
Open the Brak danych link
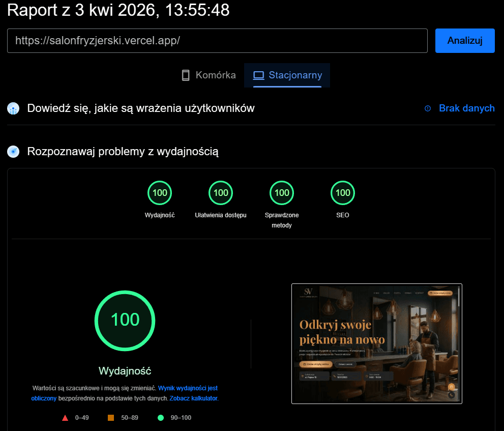click(467, 108)
